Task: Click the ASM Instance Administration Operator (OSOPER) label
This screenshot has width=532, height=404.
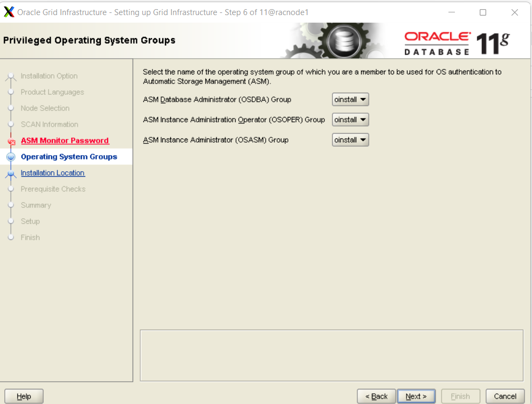Action: pos(234,120)
